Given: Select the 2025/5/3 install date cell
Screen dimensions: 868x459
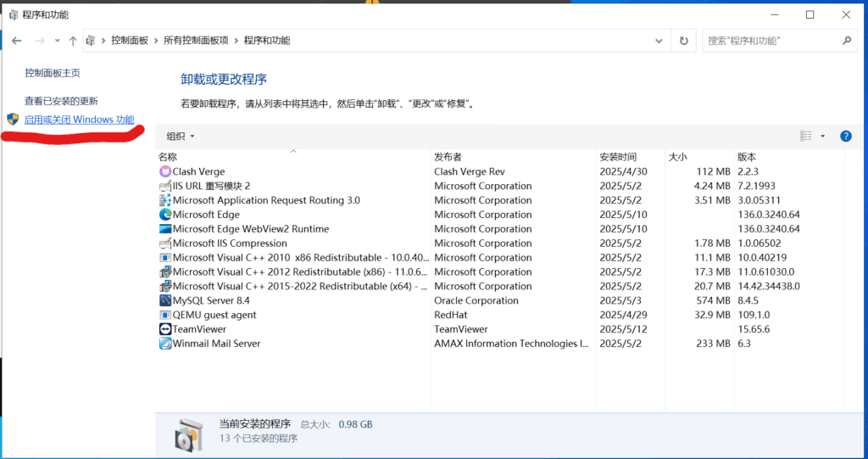Looking at the screenshot, I should coord(620,300).
